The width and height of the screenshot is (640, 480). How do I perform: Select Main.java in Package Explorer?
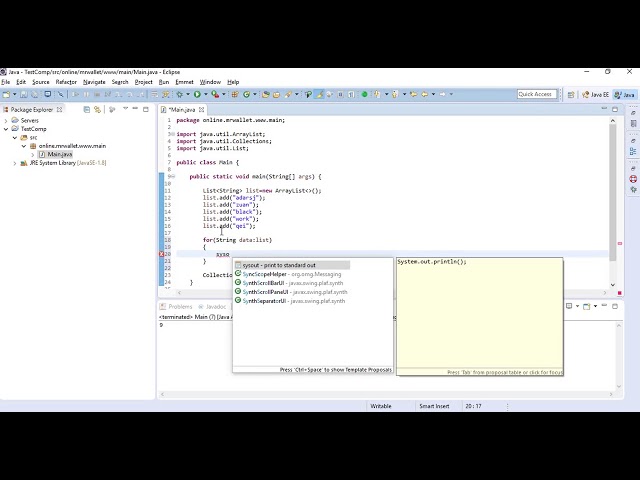60,154
